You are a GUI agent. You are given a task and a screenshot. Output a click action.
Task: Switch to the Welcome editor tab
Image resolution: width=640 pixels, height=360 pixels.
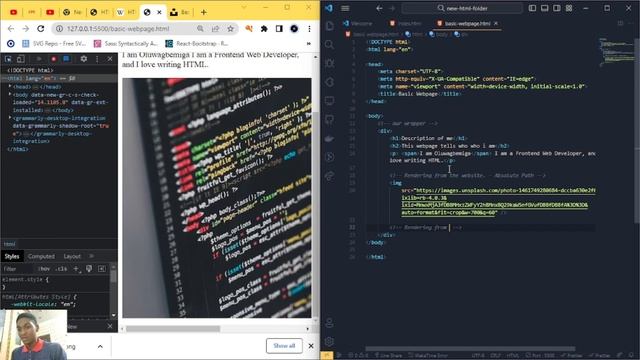tap(358, 24)
